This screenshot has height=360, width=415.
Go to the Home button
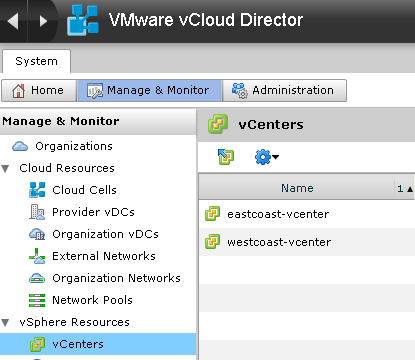point(39,90)
